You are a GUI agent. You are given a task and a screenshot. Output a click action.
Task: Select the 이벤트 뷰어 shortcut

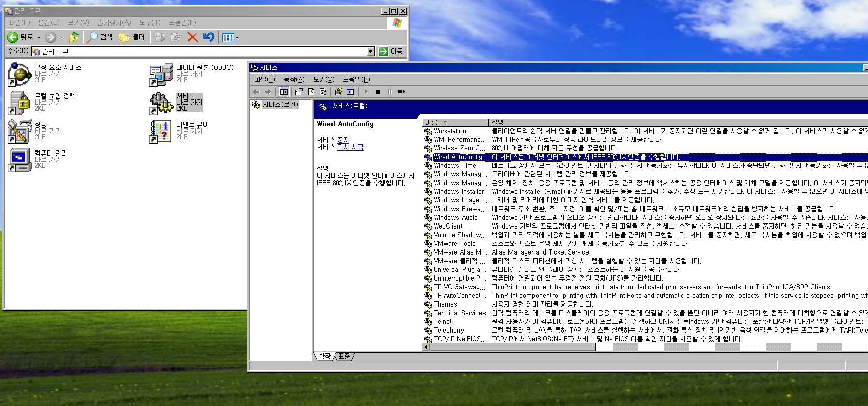[180, 131]
